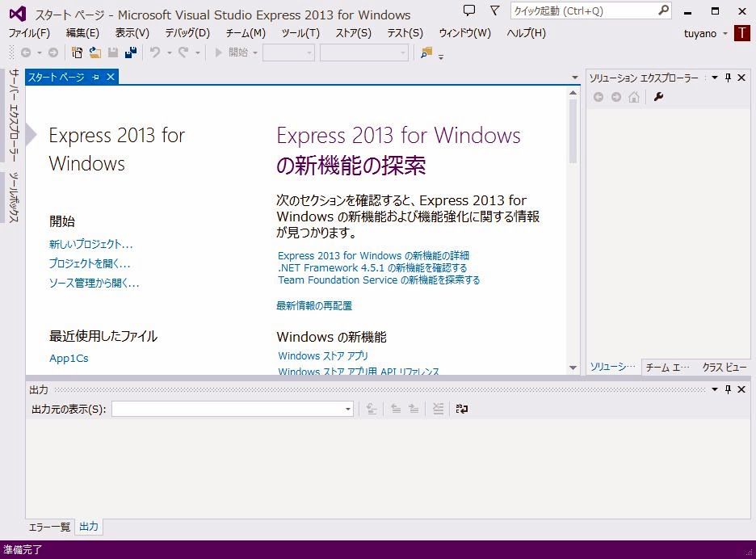Click the New Project toolbar icon
This screenshot has width=756, height=559.
78,53
